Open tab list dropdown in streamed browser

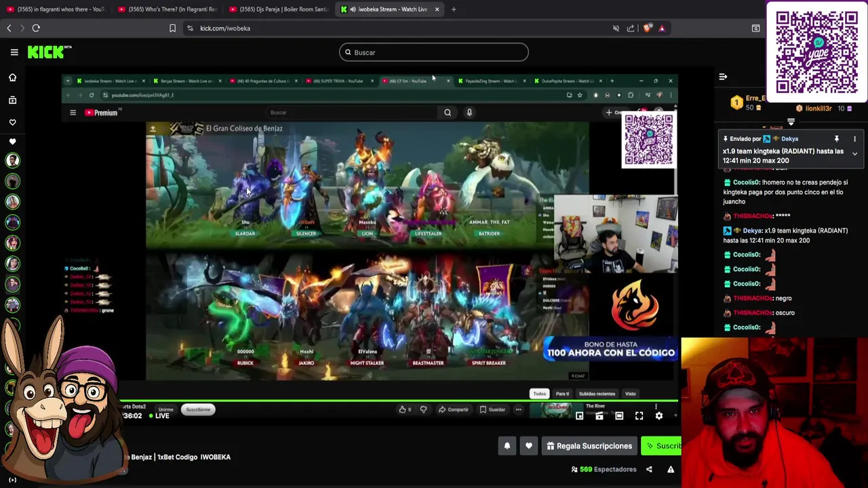68,81
